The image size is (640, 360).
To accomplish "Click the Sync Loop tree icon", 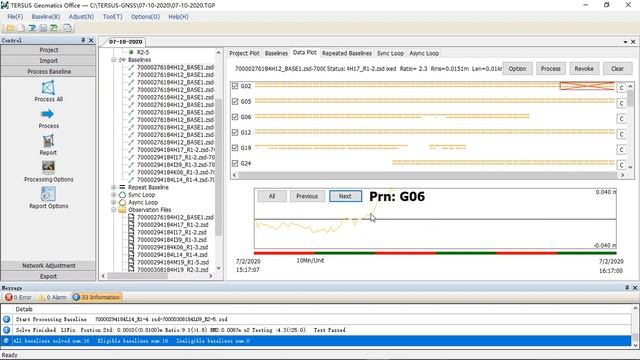I will tap(122, 195).
